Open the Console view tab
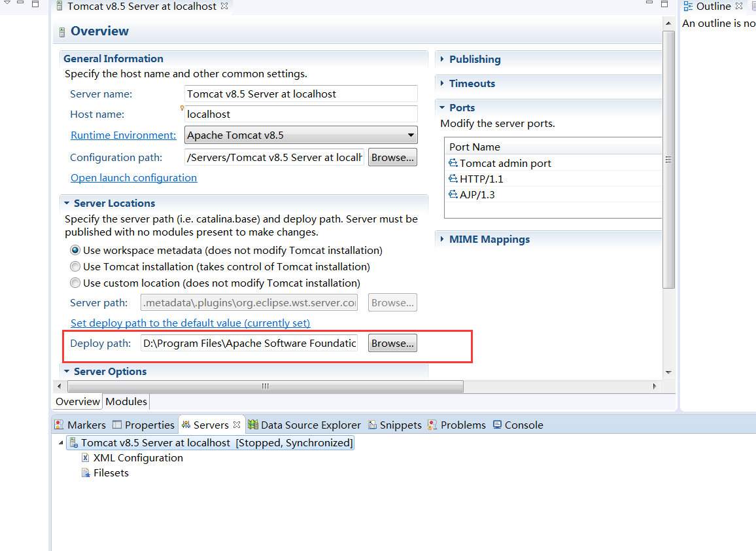Screen dimensions: 756x551 click(518, 425)
